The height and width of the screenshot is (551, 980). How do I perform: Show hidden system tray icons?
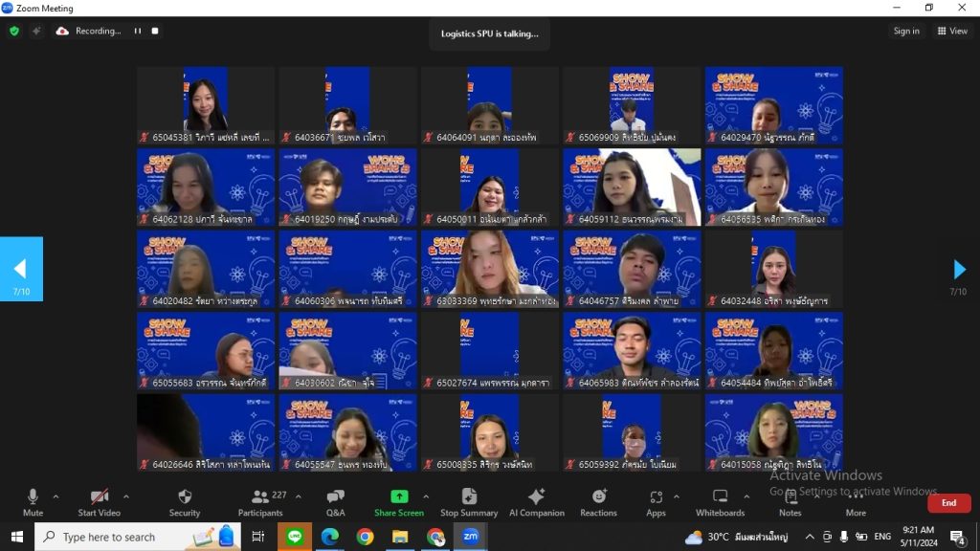810,537
